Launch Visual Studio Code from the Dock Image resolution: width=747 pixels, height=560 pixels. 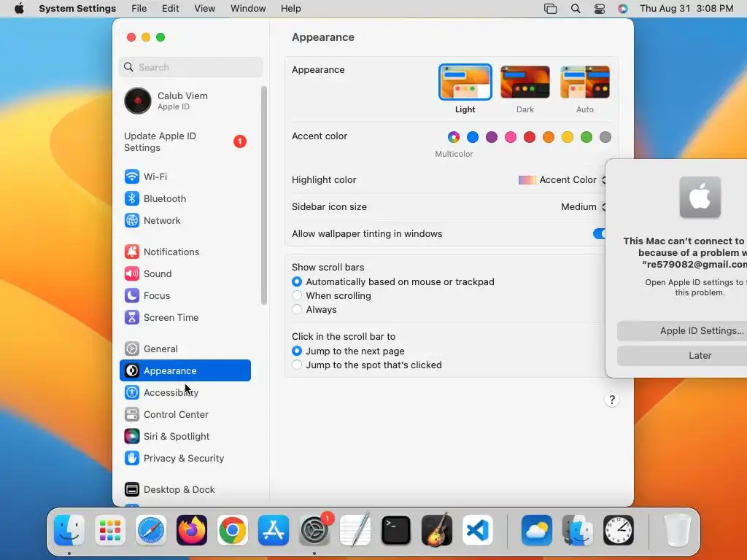tap(477, 530)
